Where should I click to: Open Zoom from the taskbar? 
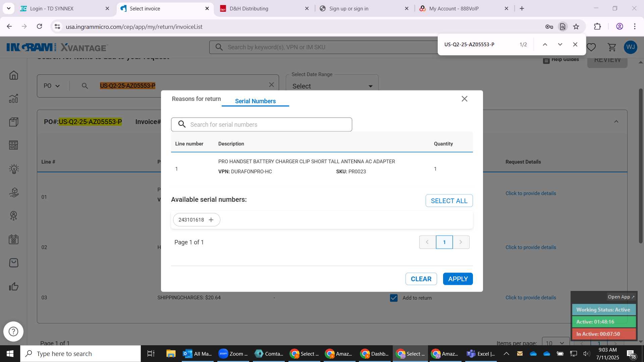pos(233,354)
